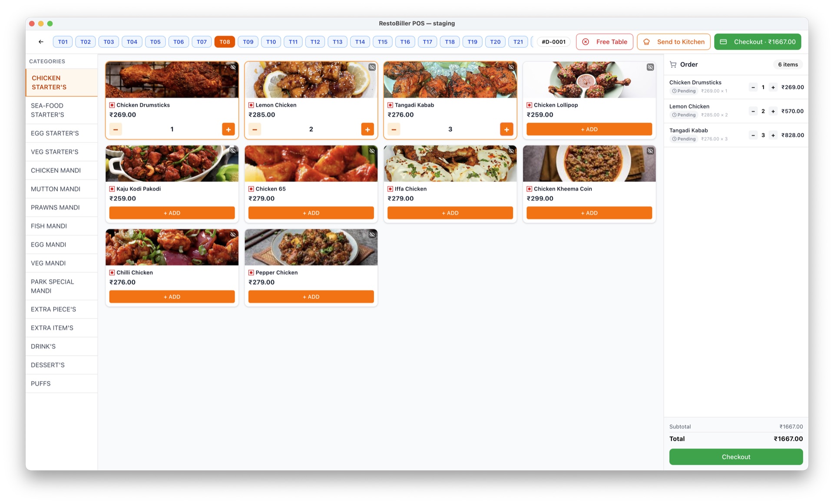
Task: Remove one Chicken Drumsticks in order panel
Action: click(x=753, y=87)
